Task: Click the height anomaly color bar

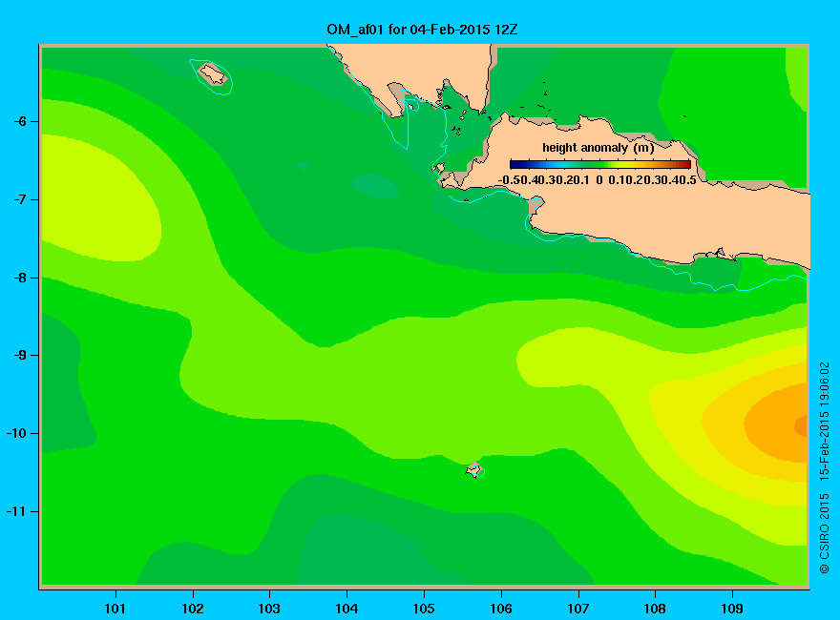Action: pos(600,164)
